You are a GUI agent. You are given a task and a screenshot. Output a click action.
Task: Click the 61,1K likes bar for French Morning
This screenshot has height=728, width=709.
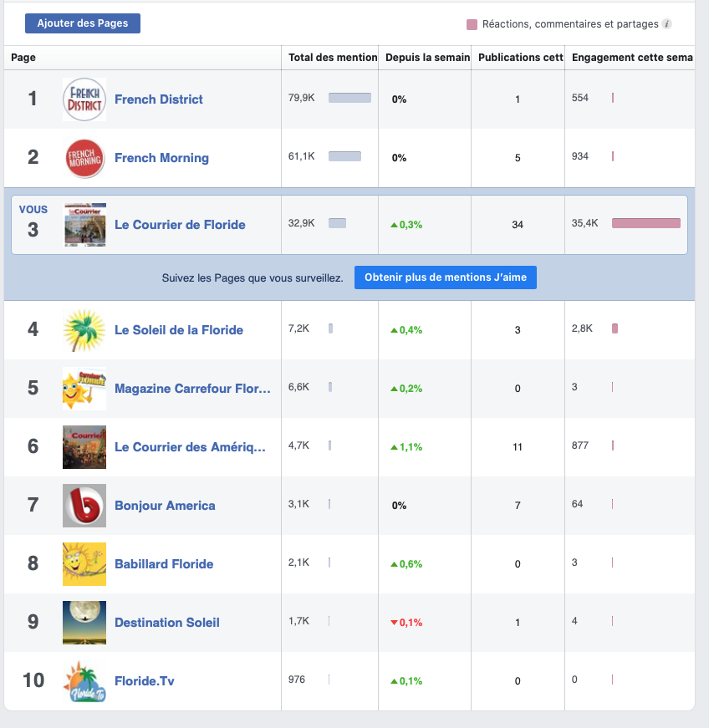(x=344, y=156)
